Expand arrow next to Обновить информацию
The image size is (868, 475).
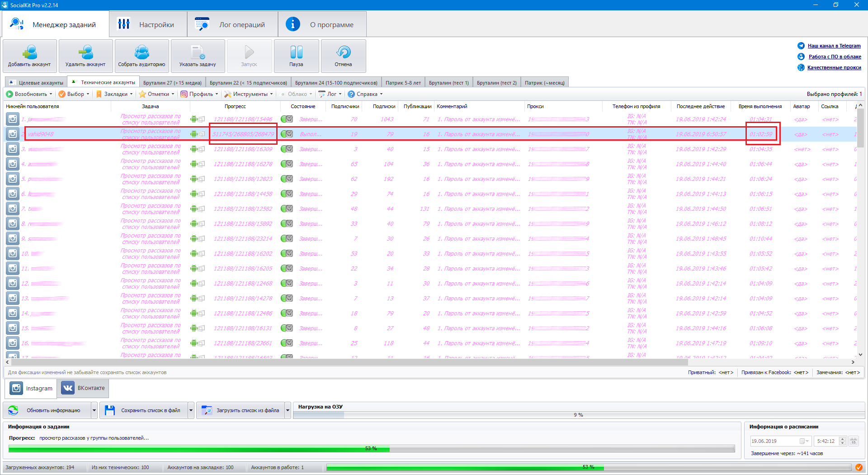[94, 410]
